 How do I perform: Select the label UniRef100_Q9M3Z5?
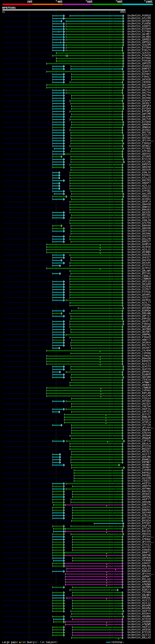pos(139,64)
